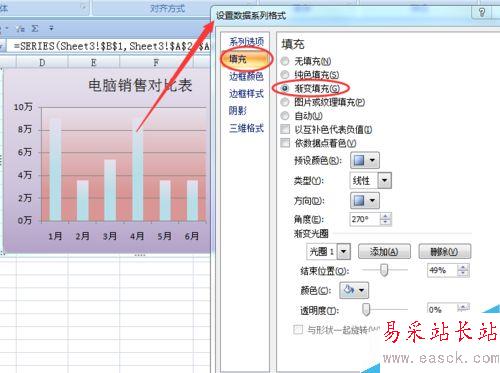Select column D header

coord(42,63)
